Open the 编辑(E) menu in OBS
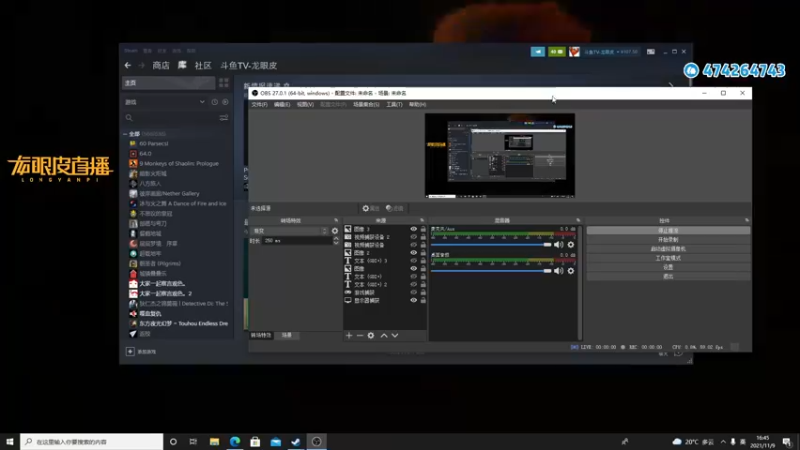The height and width of the screenshot is (450, 800). click(282, 105)
